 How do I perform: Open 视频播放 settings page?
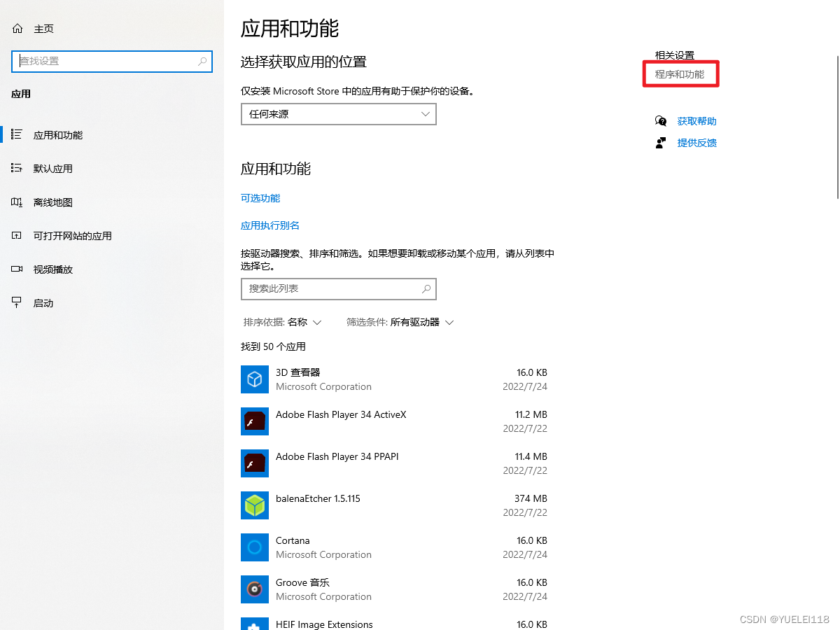pyautogui.click(x=53, y=269)
